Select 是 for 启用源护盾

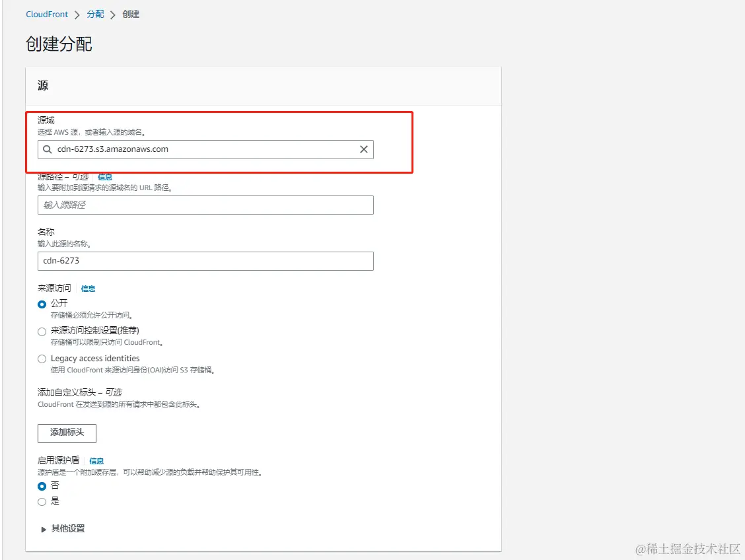pos(42,502)
